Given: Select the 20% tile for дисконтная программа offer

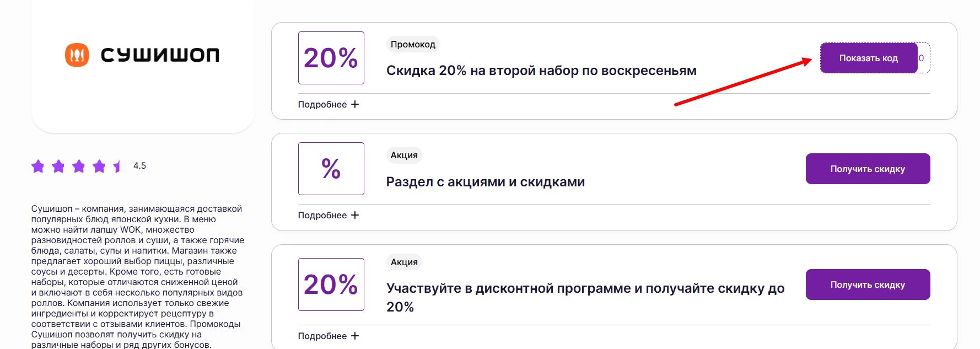Looking at the screenshot, I should (x=330, y=286).
